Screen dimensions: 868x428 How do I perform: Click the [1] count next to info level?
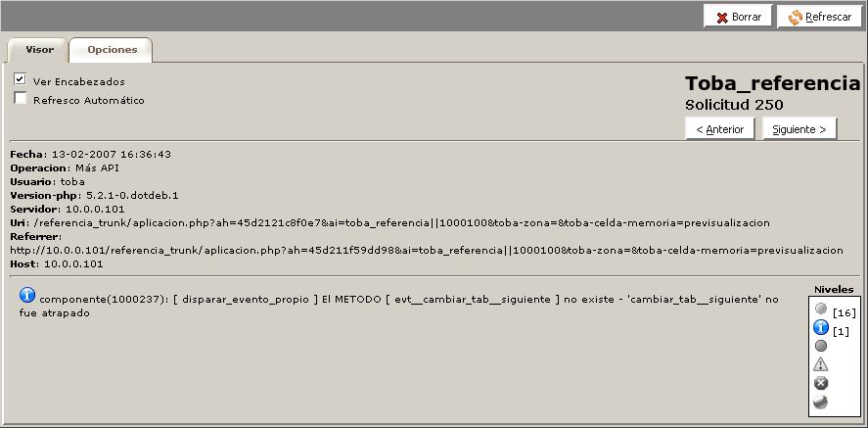tap(841, 332)
